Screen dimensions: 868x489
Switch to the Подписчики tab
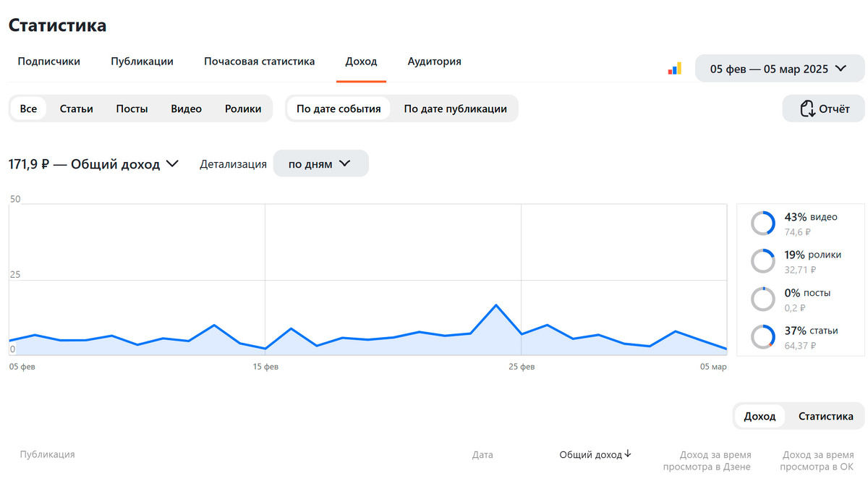tap(48, 61)
